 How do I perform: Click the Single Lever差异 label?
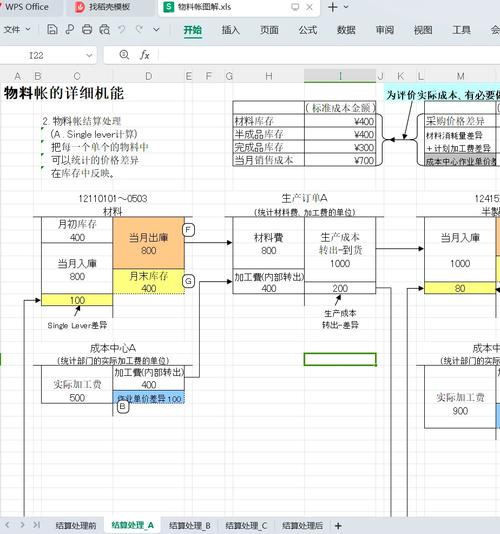pos(77,325)
